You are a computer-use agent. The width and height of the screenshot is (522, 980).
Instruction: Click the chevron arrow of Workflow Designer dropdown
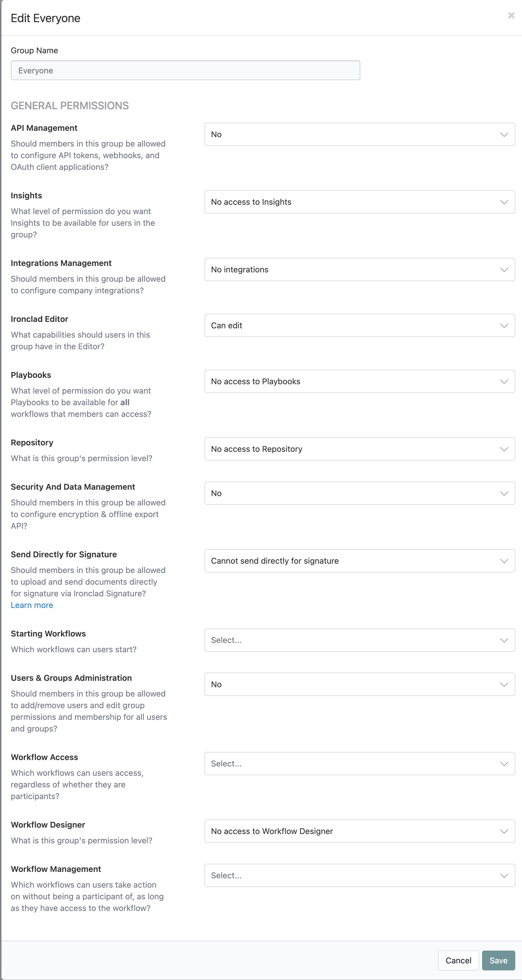[x=504, y=831]
